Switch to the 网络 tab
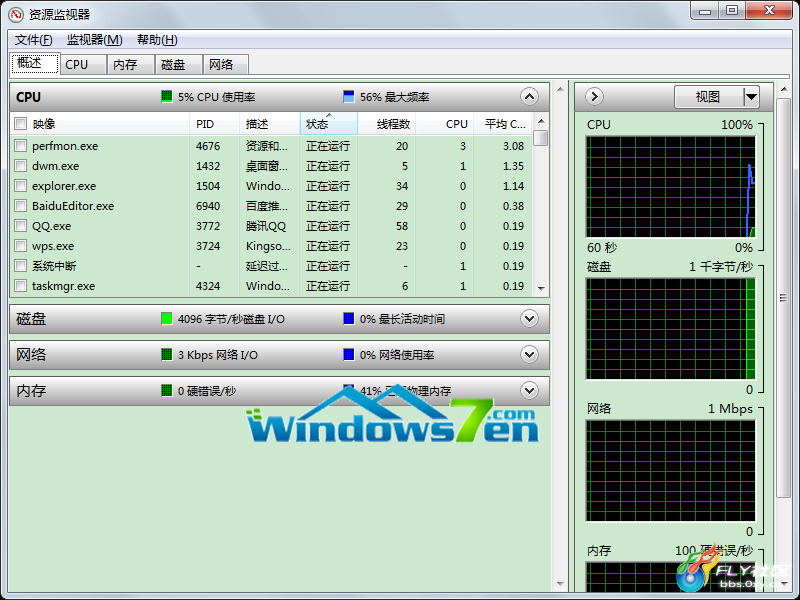The image size is (800, 600). [x=226, y=65]
